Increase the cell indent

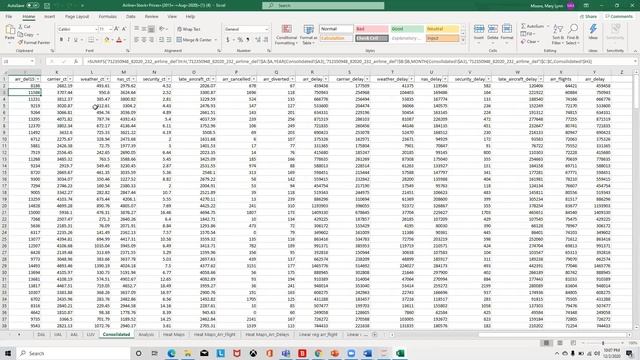click(169, 40)
